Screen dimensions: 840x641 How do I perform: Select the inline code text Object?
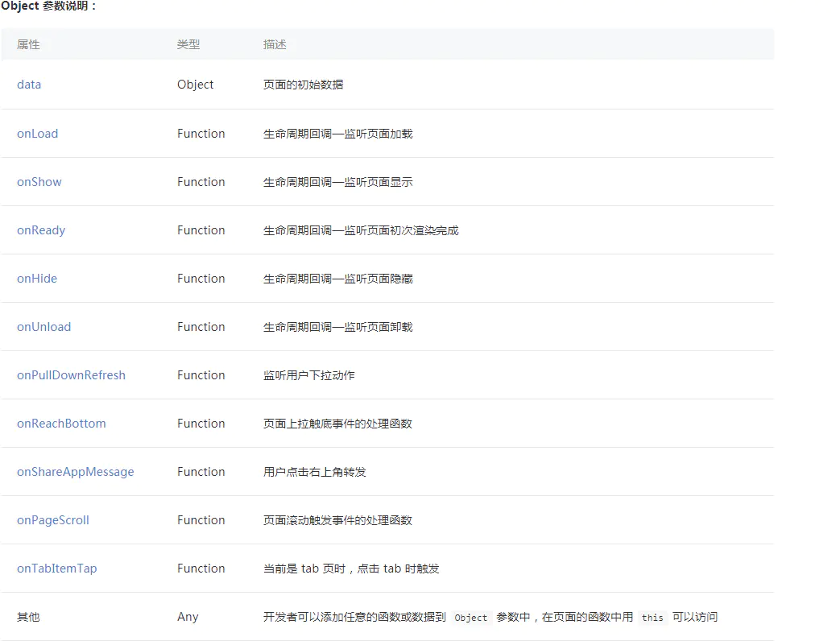pyautogui.click(x=470, y=618)
